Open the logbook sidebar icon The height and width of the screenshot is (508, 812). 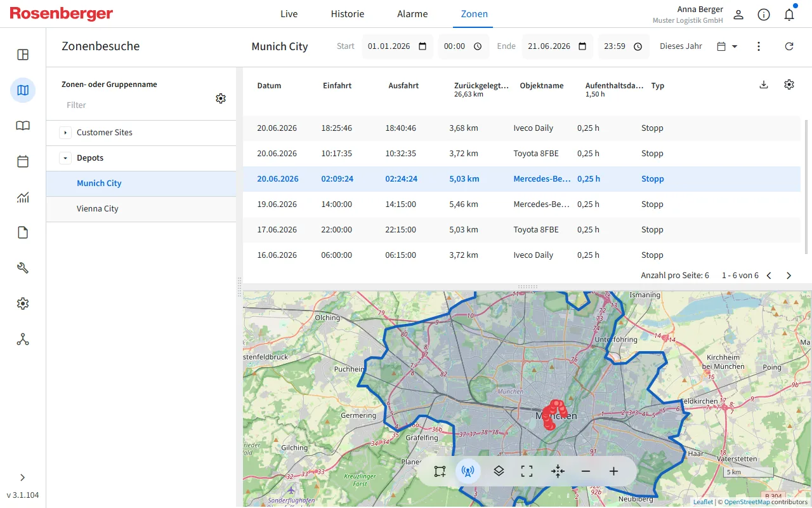pos(23,126)
